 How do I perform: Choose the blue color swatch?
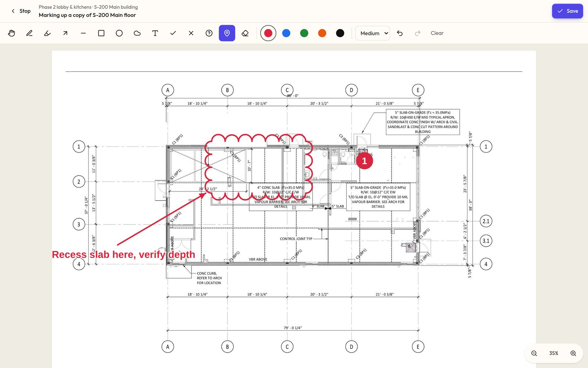tap(286, 33)
